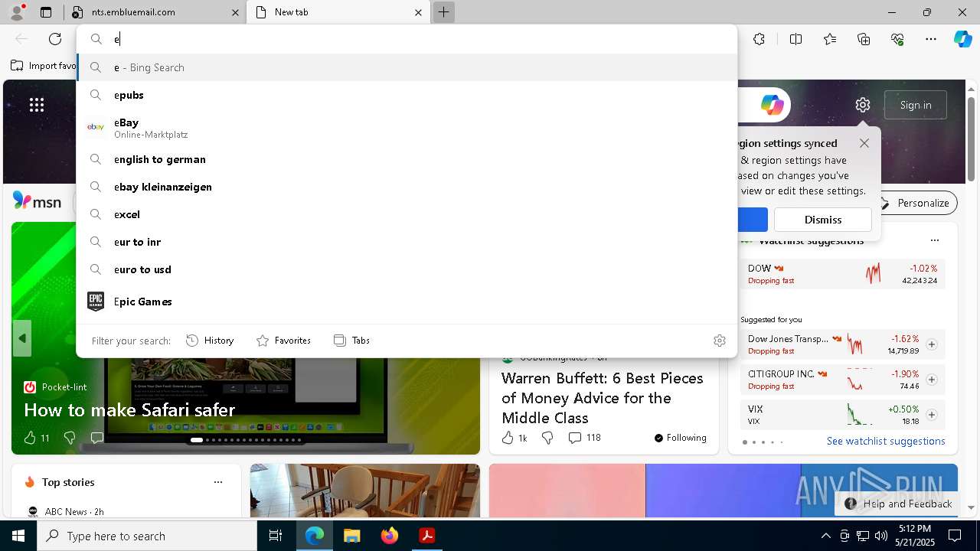This screenshot has height=551, width=980.
Task: Open Adobe Acrobat from taskbar
Action: pos(427,536)
